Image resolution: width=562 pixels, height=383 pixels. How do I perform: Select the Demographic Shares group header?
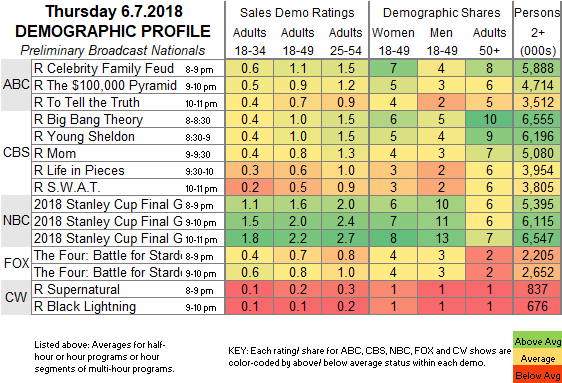pyautogui.click(x=441, y=13)
